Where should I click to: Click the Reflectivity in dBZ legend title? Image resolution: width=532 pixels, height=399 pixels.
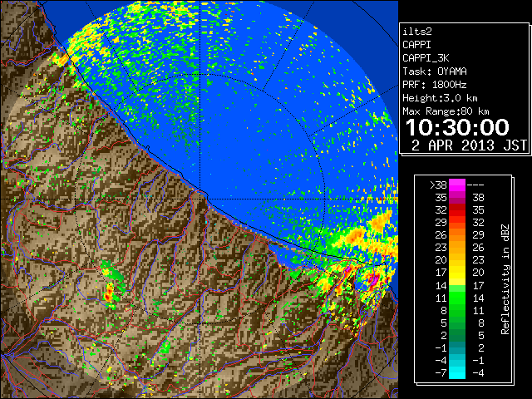(x=505, y=279)
